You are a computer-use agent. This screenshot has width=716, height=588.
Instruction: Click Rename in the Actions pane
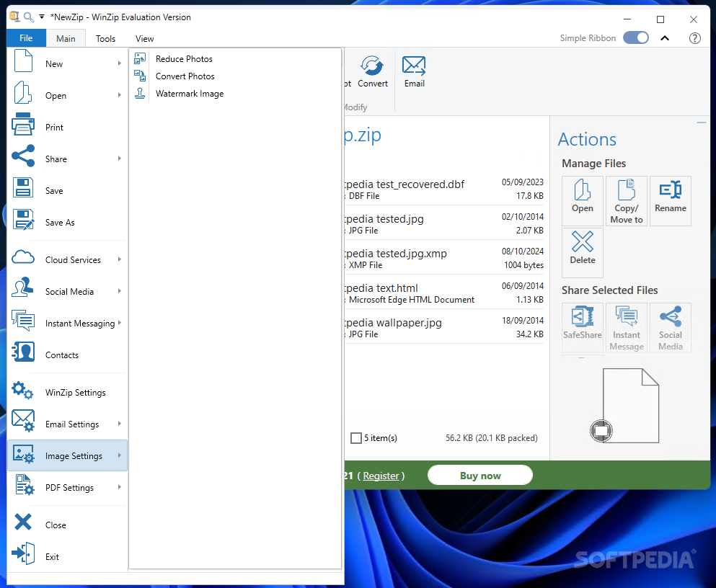click(x=671, y=201)
